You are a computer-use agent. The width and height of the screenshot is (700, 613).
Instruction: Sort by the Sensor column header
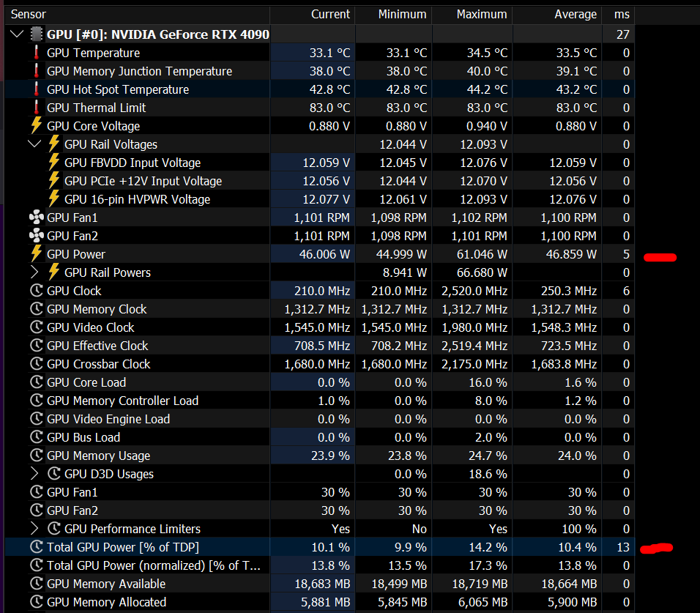coord(137,15)
